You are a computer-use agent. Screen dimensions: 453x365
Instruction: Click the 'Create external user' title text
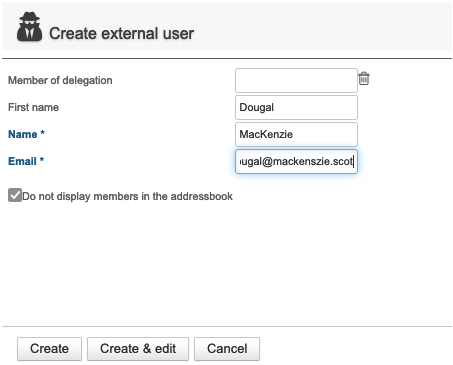click(121, 34)
